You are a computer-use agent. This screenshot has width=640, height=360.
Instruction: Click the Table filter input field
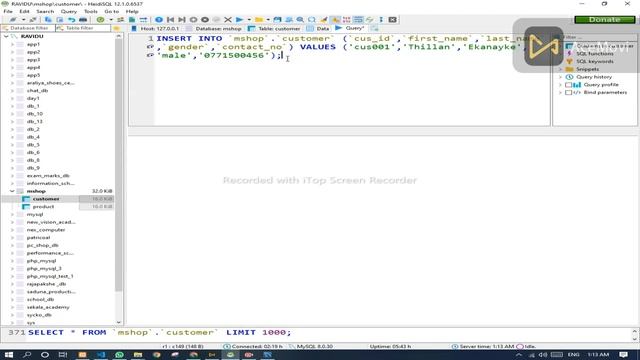(x=83, y=28)
